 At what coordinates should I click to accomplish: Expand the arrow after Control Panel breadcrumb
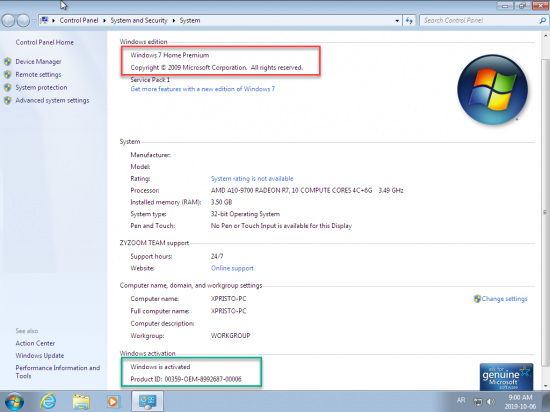[x=105, y=21]
